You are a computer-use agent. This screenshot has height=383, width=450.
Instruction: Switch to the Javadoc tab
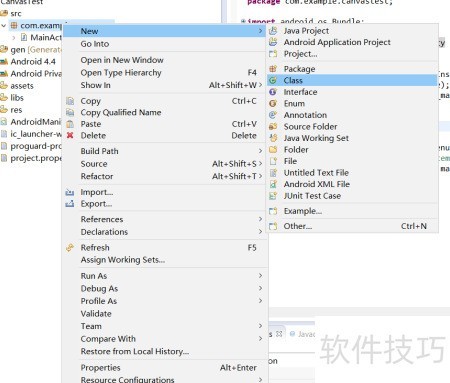point(303,334)
